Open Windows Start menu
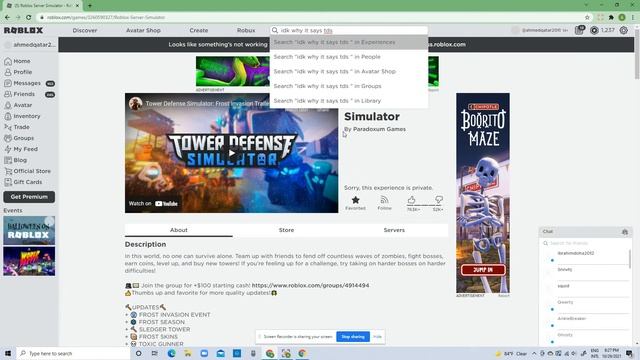This screenshot has height=360, width=640. 8,353
